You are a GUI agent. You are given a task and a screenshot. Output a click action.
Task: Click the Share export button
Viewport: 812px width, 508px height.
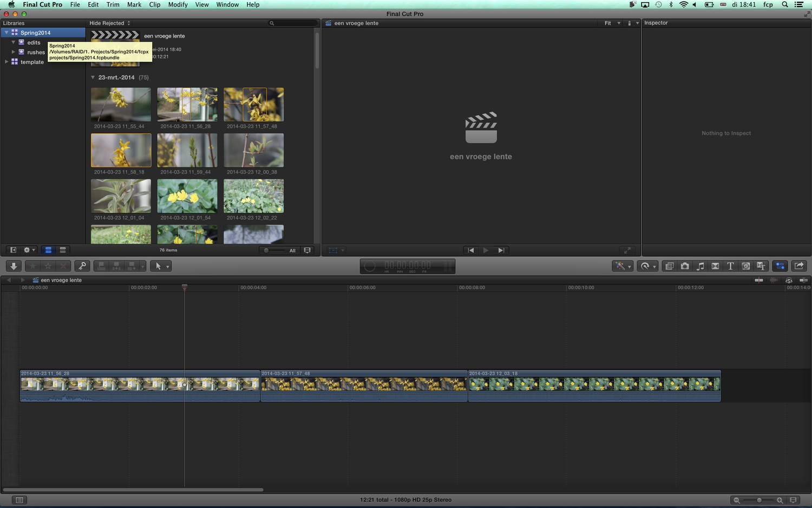[799, 266]
